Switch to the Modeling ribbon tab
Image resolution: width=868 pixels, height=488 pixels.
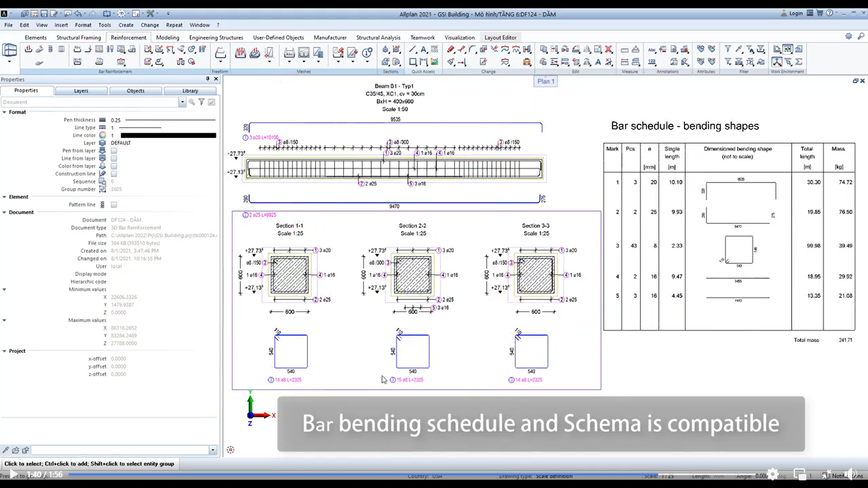coord(168,37)
